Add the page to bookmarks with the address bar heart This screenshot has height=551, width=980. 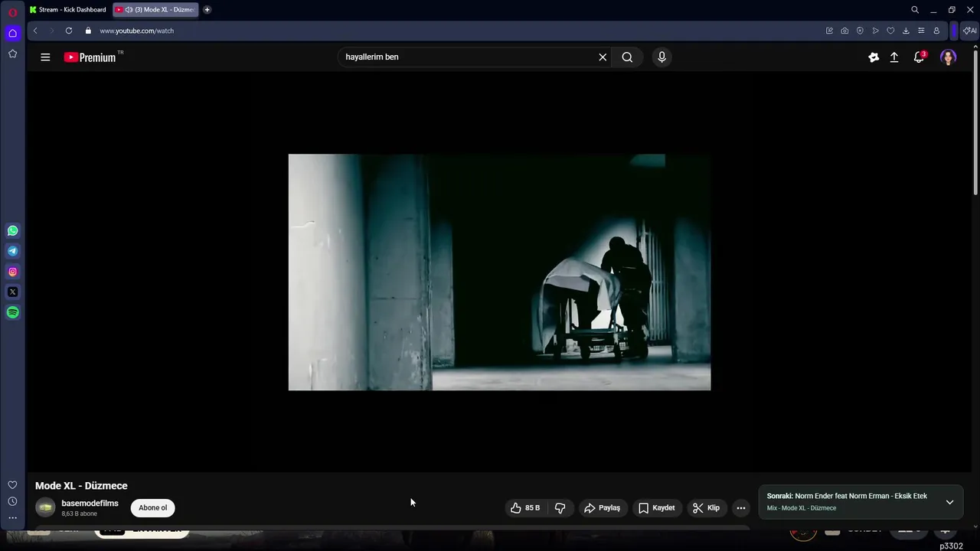(890, 31)
